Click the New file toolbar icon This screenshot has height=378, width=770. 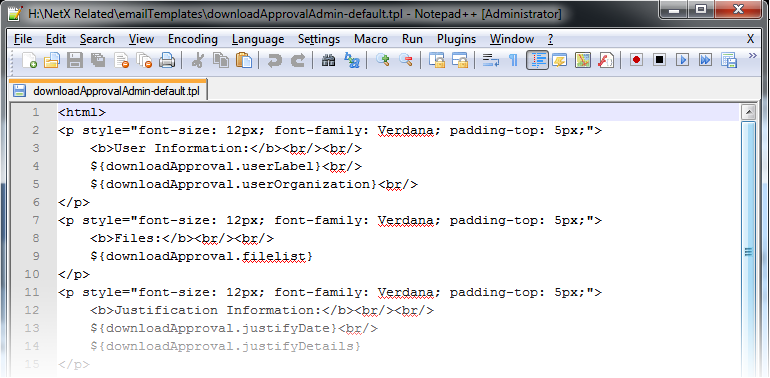(x=29, y=60)
